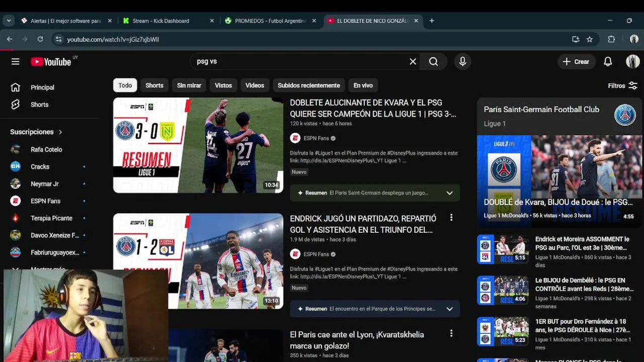Viewport: 644px width, 362px height.
Task: Open París Saint-Germain Football Club panel title
Action: point(541,109)
